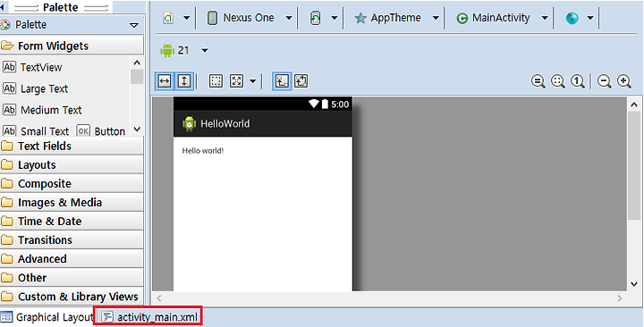
Task: Click zoom to 100% magnifier
Action: click(x=578, y=81)
